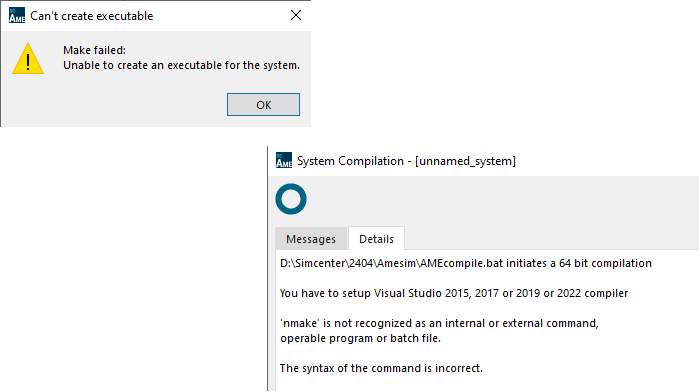Switch to the Messages tab
The width and height of the screenshot is (699, 392).
[311, 239]
